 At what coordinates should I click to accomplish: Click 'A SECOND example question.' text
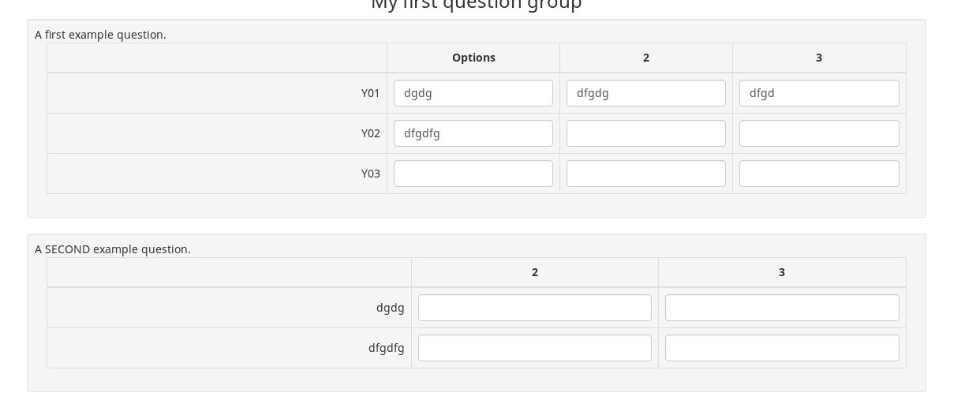click(x=113, y=249)
